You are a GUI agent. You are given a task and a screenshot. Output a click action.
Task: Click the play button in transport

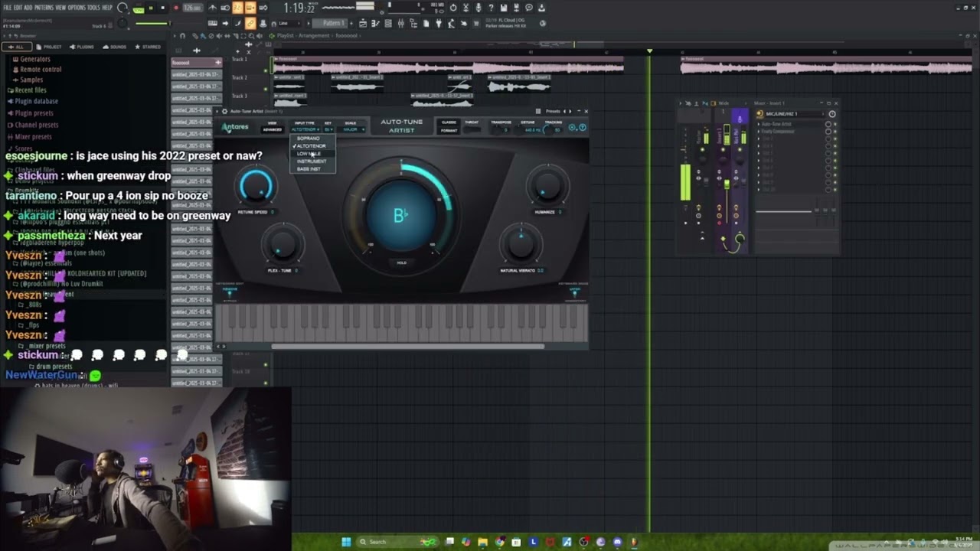click(151, 8)
